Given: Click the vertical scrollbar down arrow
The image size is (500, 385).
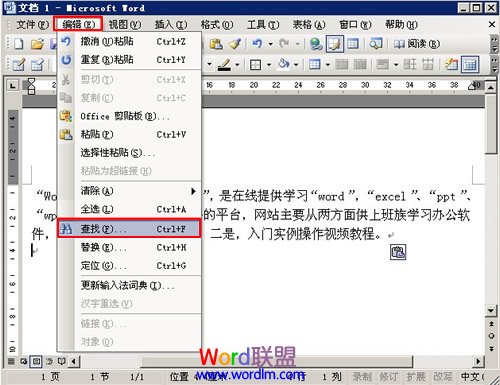Looking at the screenshot, I should pos(491,311).
